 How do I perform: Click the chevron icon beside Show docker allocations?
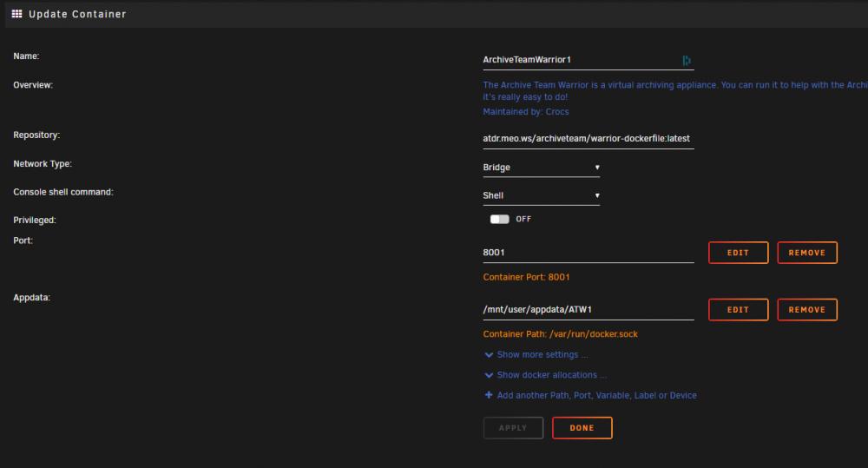[489, 375]
